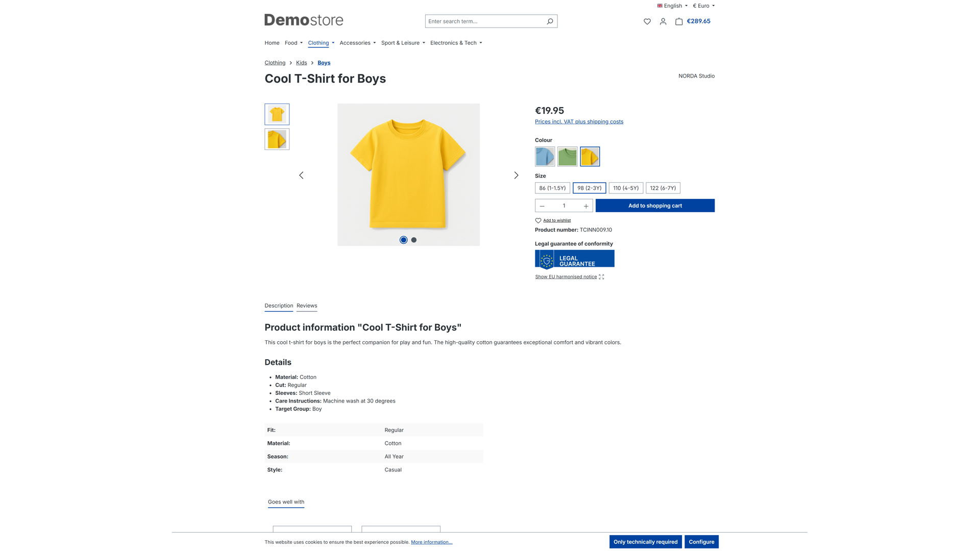
Task: Expand the Accessories menu
Action: 358,43
